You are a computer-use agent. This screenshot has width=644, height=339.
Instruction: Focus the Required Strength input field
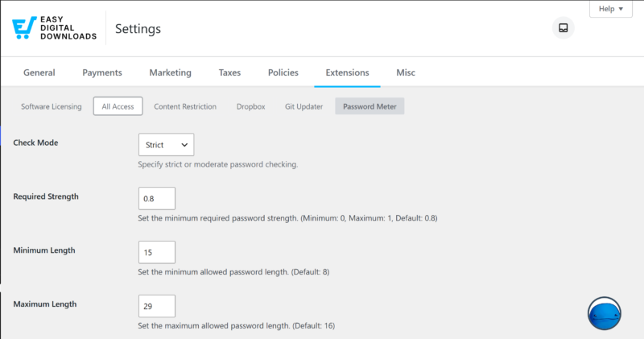coord(157,198)
